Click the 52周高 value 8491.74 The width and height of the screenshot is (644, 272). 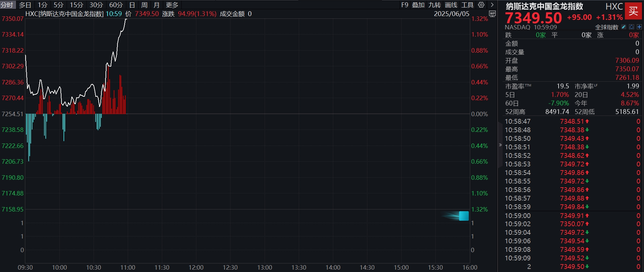(x=557, y=112)
